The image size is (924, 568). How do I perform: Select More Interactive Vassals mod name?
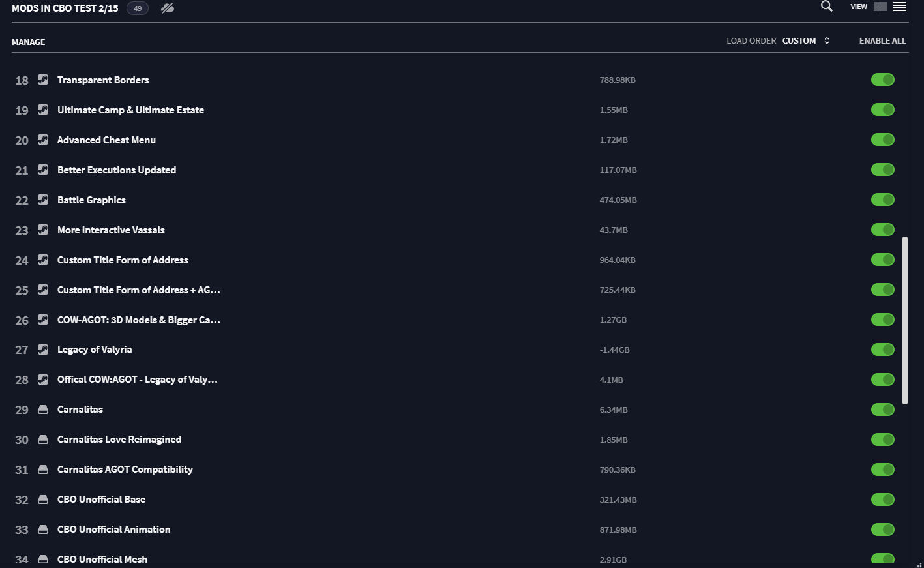[x=111, y=230]
